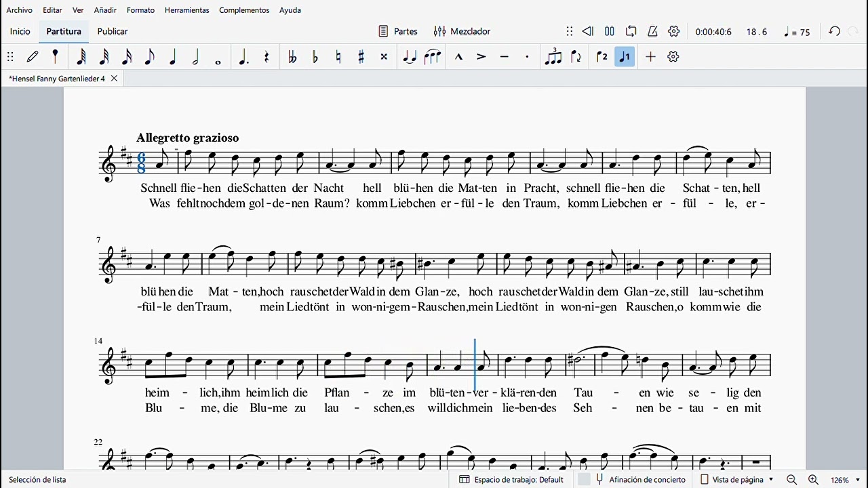This screenshot has height=488, width=868.
Task: Open playback settings gear
Action: 673,31
